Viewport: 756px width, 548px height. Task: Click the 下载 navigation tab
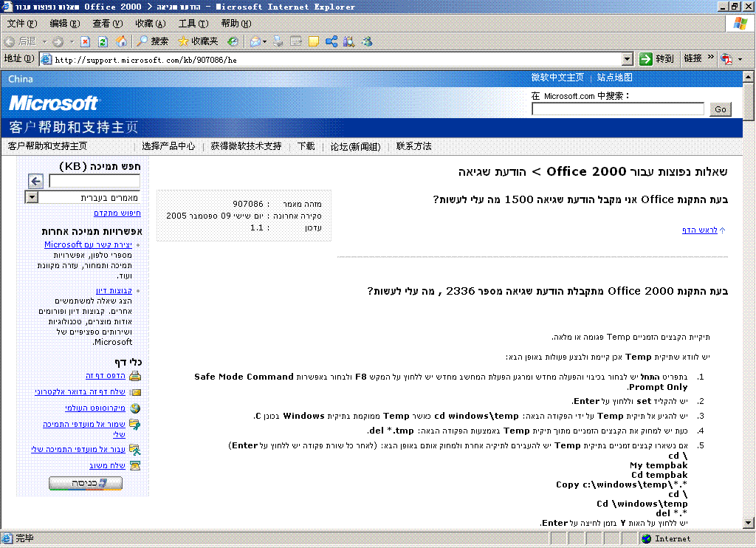(306, 146)
